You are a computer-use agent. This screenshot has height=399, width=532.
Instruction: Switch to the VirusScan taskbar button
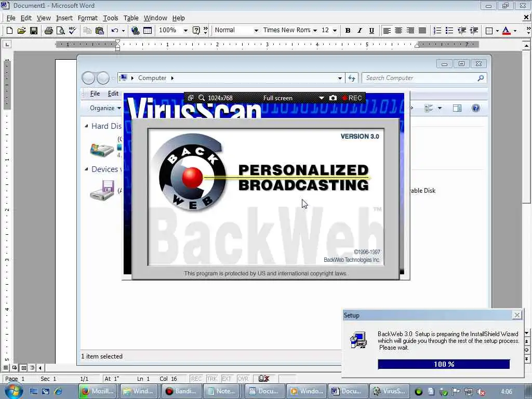(389, 391)
